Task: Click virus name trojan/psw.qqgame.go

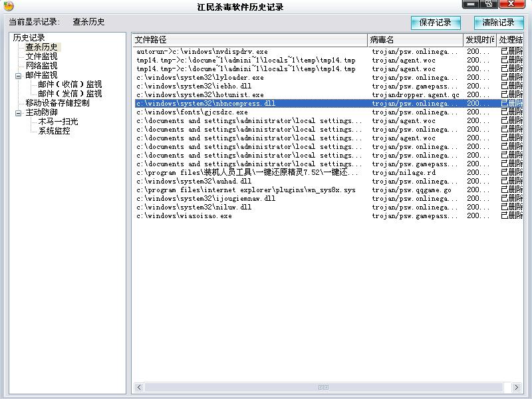Action: point(411,190)
